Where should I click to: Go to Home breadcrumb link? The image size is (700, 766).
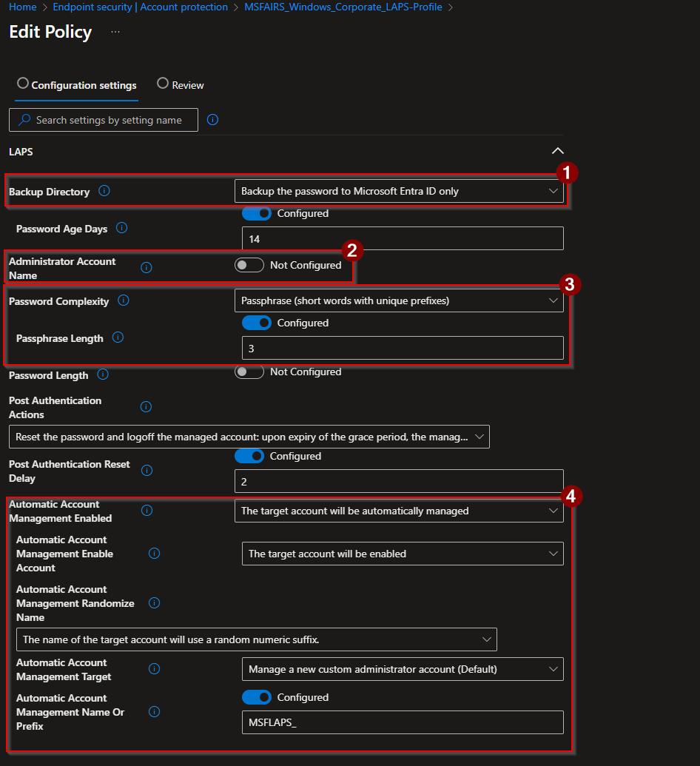[x=23, y=7]
